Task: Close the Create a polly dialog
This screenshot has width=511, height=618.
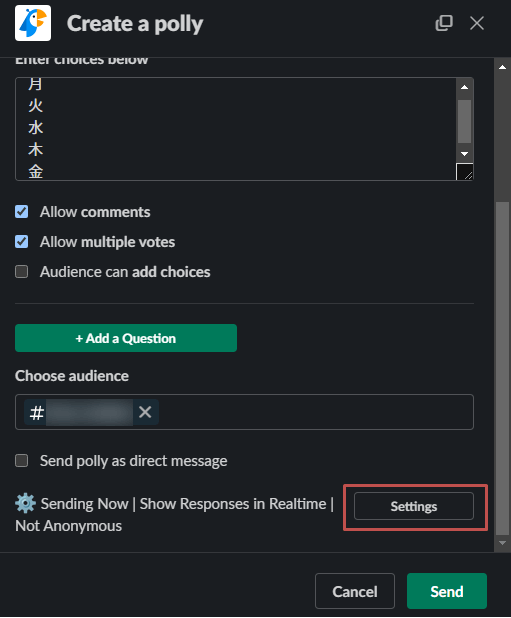Action: coord(477,23)
